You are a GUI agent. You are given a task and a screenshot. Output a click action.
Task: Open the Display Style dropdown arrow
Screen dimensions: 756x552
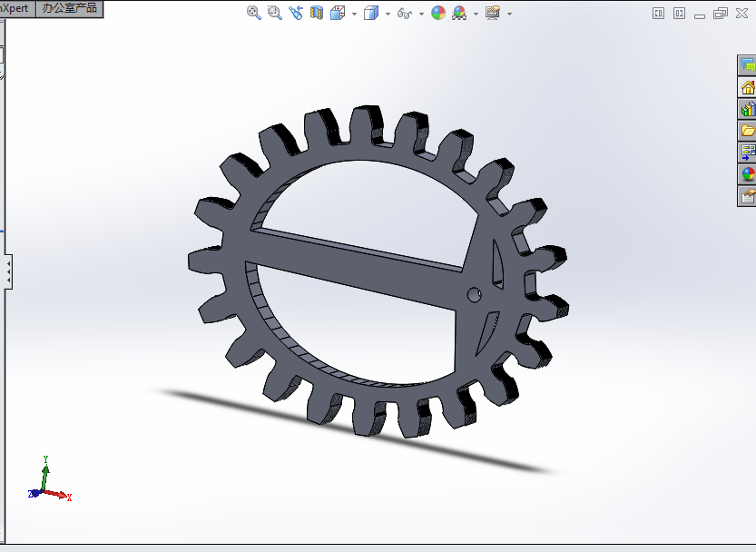click(388, 14)
